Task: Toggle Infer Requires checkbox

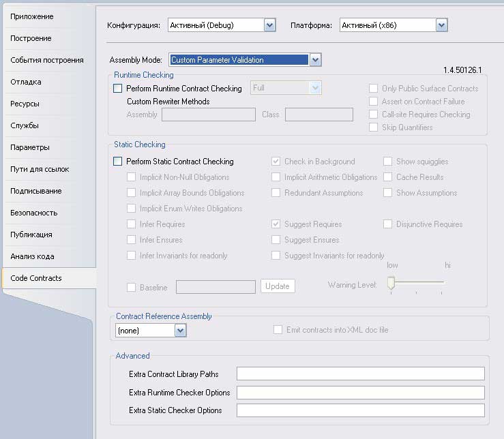Action: (x=131, y=224)
